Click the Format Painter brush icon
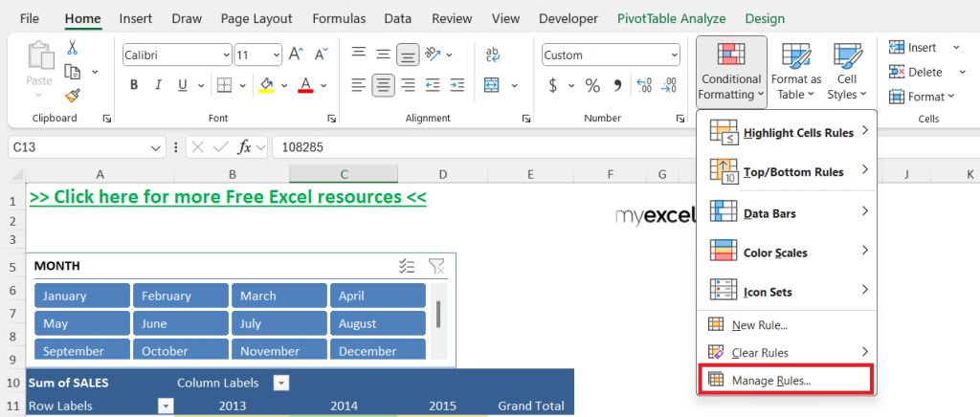 pos(73,96)
